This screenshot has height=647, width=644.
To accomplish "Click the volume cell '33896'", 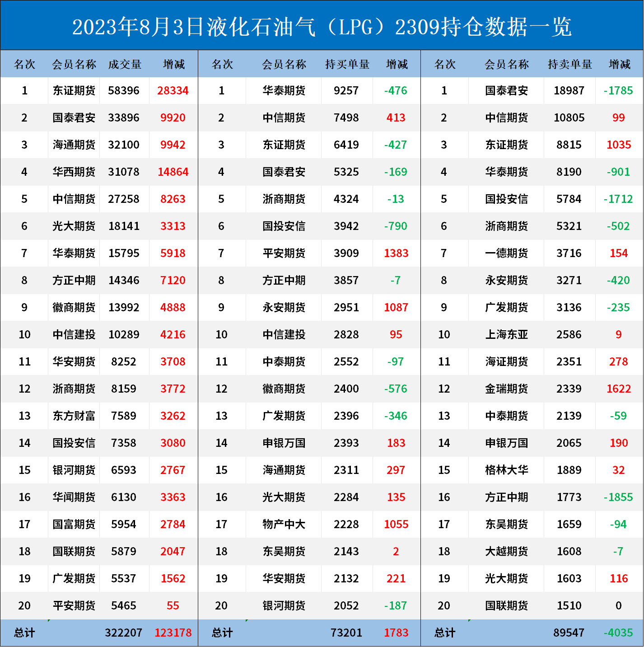I will (x=124, y=118).
